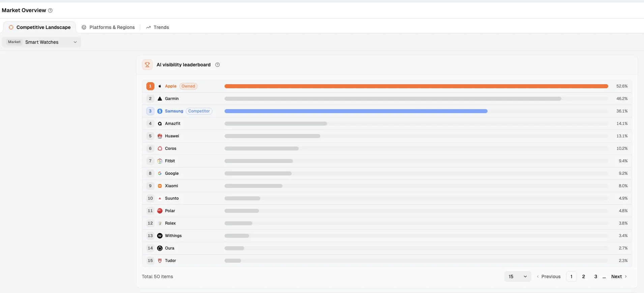Click the Withings brand name
Screen dimensions: 644x293
click(x=173, y=236)
